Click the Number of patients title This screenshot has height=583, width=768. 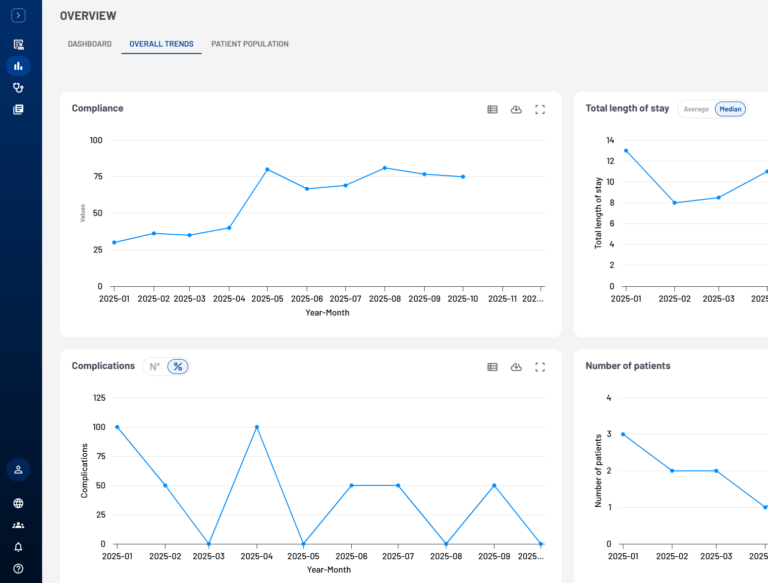pyautogui.click(x=628, y=366)
